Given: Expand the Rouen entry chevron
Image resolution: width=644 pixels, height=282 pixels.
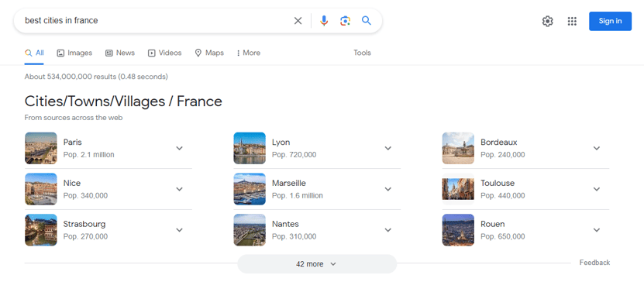Looking at the screenshot, I should tap(597, 230).
